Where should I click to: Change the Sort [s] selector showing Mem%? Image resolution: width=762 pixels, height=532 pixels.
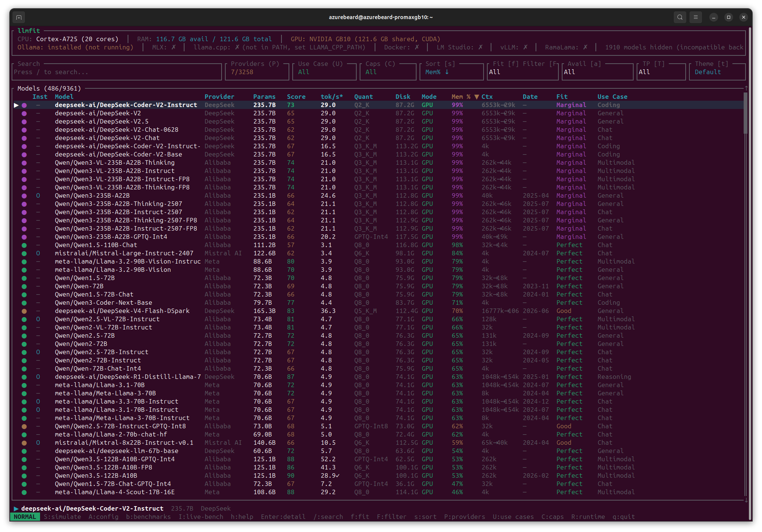click(452, 72)
